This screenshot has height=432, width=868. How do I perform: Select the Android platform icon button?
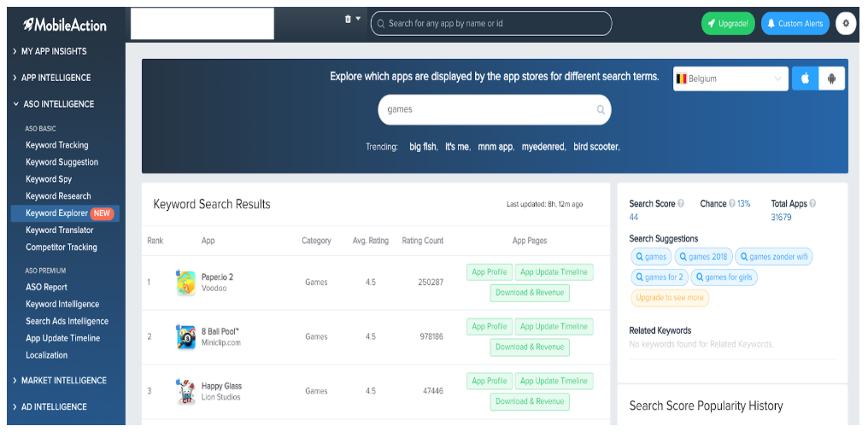click(x=830, y=79)
